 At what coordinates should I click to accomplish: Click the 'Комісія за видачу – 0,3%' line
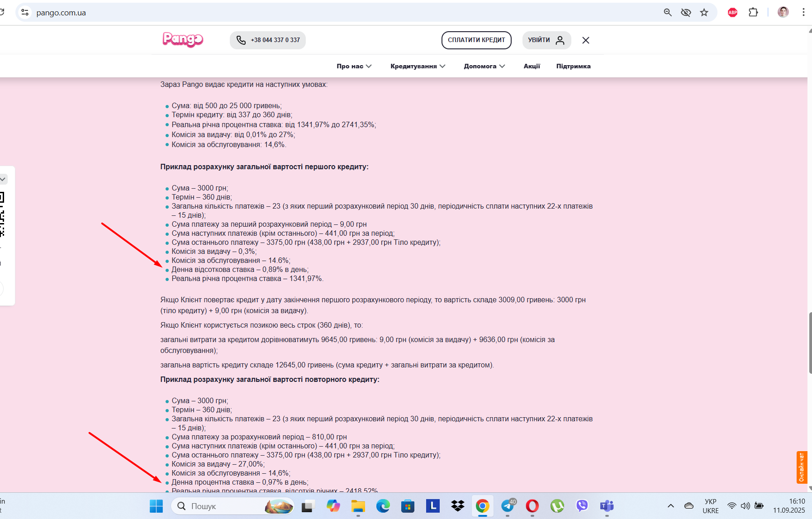tap(214, 252)
